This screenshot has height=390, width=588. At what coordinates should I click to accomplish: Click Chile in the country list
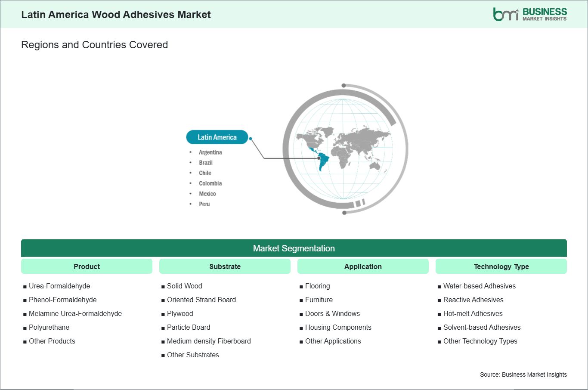point(205,173)
